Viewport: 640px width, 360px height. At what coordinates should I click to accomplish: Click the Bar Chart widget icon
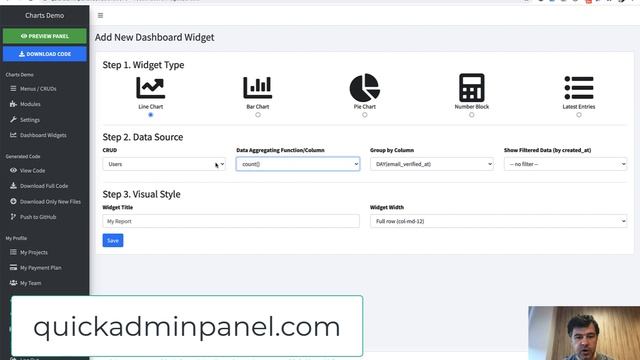pyautogui.click(x=258, y=87)
